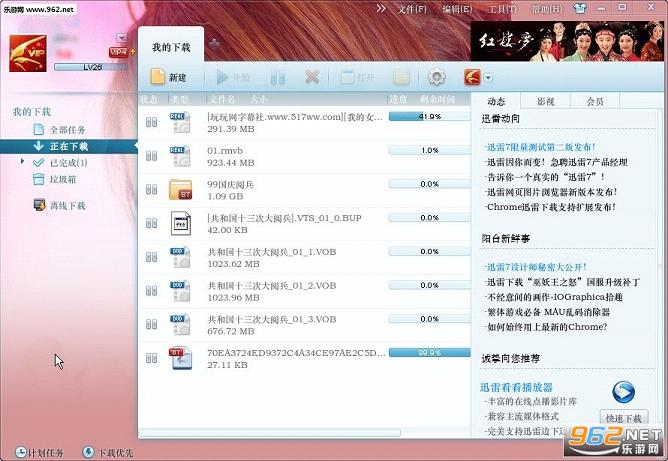
Task: Click the 99国庆阅兵 BT folder icon
Action: pos(180,190)
